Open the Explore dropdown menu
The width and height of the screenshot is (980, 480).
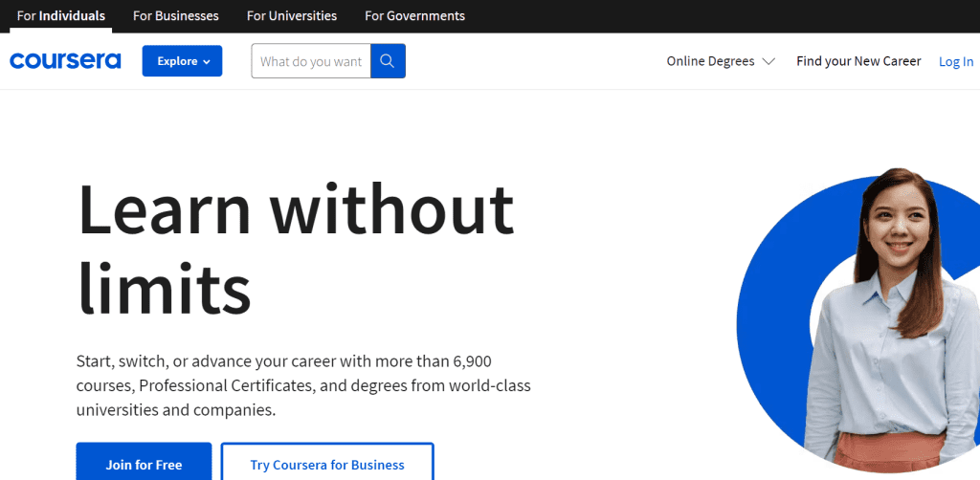tap(181, 61)
